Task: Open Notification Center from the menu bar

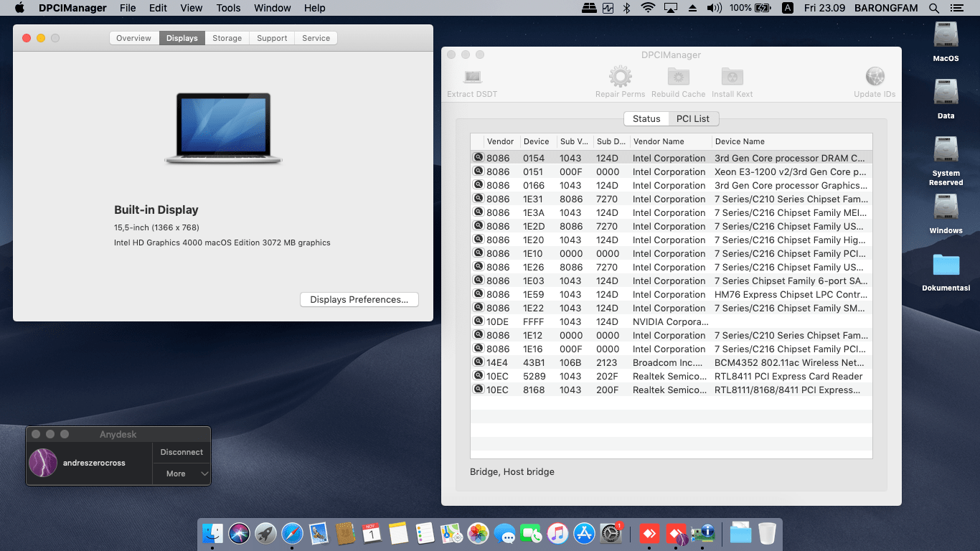Action: (958, 8)
